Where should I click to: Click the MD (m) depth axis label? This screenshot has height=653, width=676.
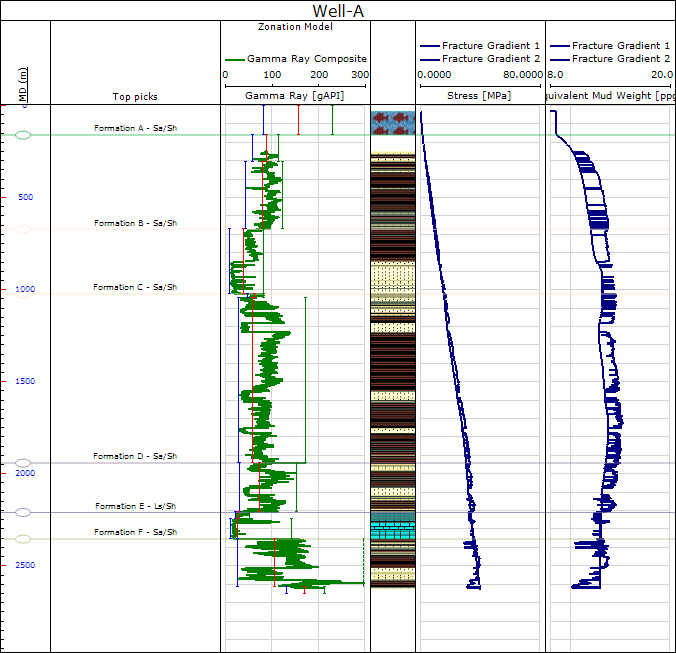(x=23, y=85)
